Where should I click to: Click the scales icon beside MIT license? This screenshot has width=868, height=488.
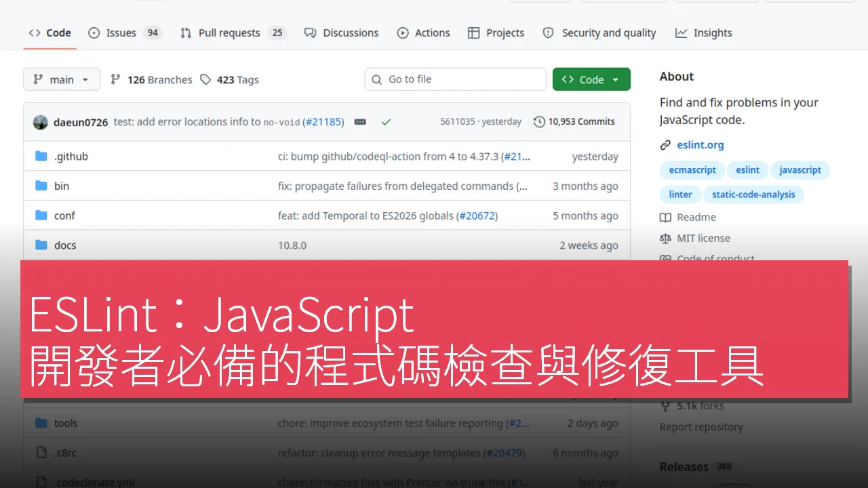(665, 238)
